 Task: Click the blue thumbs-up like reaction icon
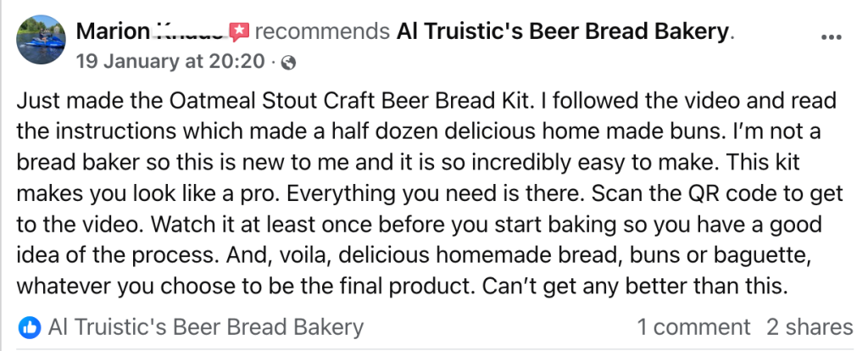pyautogui.click(x=30, y=326)
